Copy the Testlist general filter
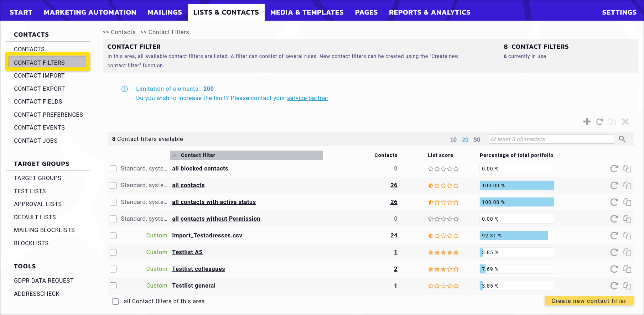Viewport: 644px width, 315px height. (x=627, y=286)
